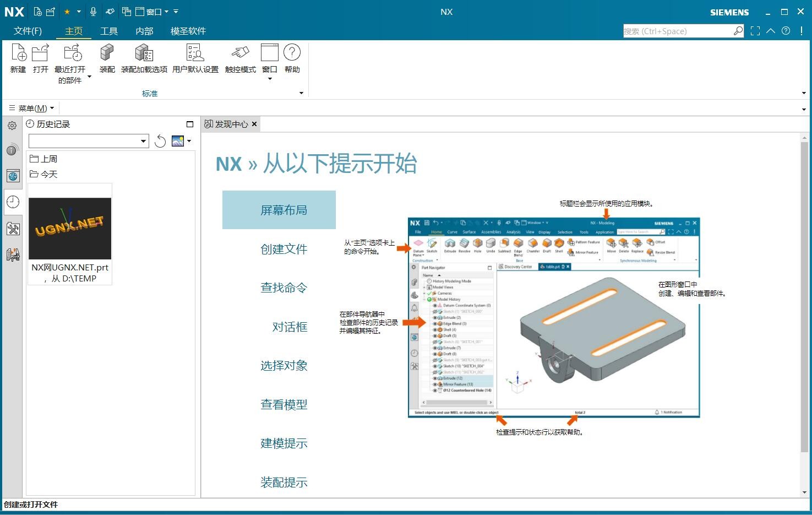The height and width of the screenshot is (515, 812).
Task: Switch to the Home (主页) tab
Action: pos(74,31)
